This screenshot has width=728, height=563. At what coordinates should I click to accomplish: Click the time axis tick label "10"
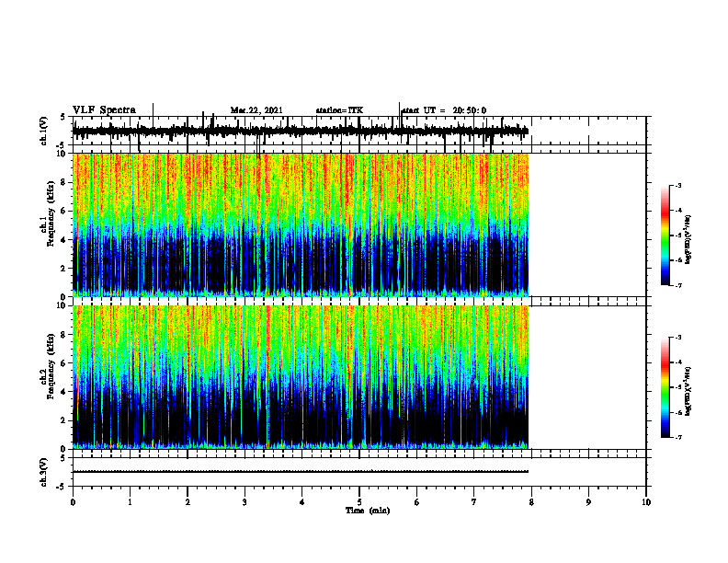click(x=646, y=502)
